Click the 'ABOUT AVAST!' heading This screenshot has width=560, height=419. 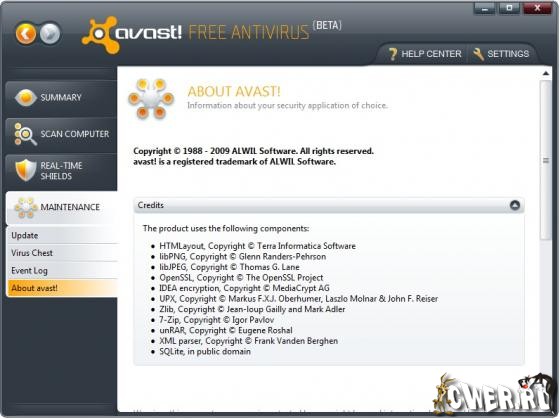234,91
